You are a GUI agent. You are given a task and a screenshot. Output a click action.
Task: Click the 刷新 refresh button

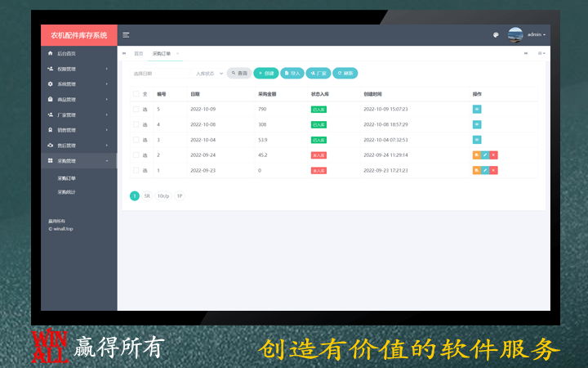pyautogui.click(x=345, y=74)
